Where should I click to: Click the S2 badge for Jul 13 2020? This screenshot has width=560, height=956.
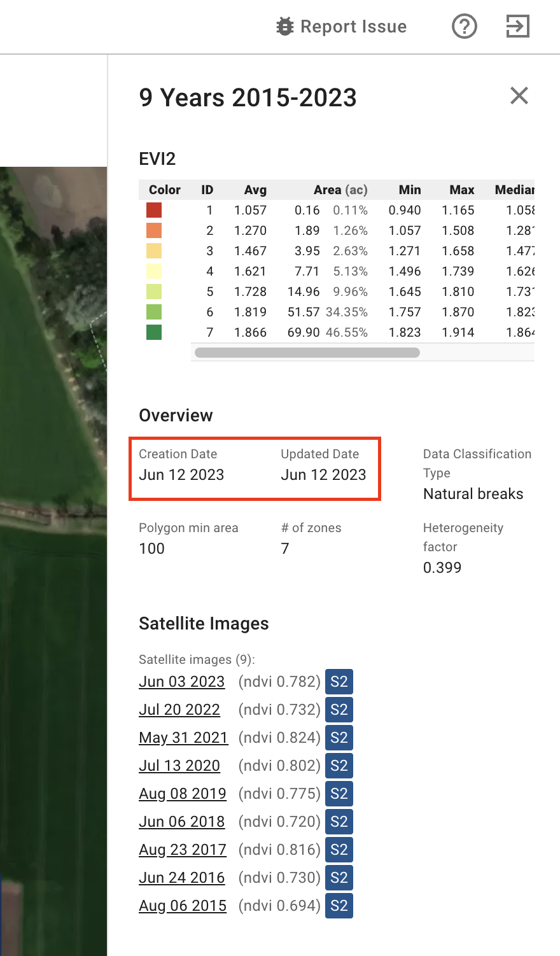[339, 766]
